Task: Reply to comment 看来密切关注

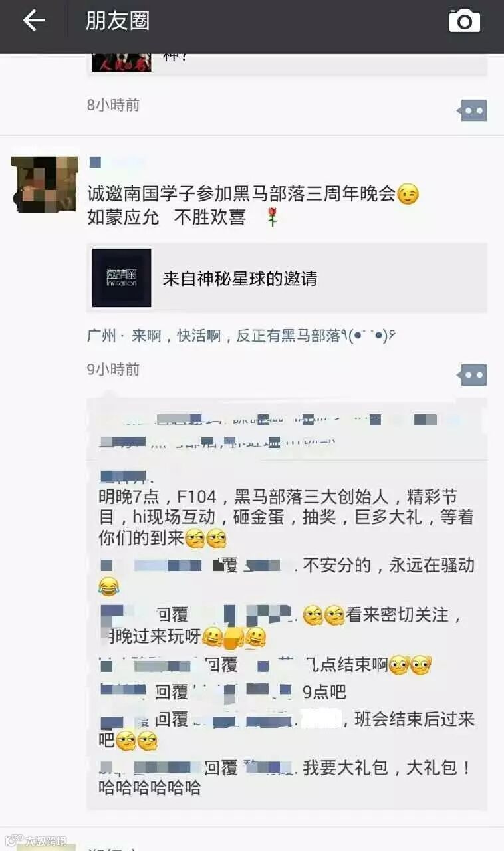Action: [x=287, y=625]
